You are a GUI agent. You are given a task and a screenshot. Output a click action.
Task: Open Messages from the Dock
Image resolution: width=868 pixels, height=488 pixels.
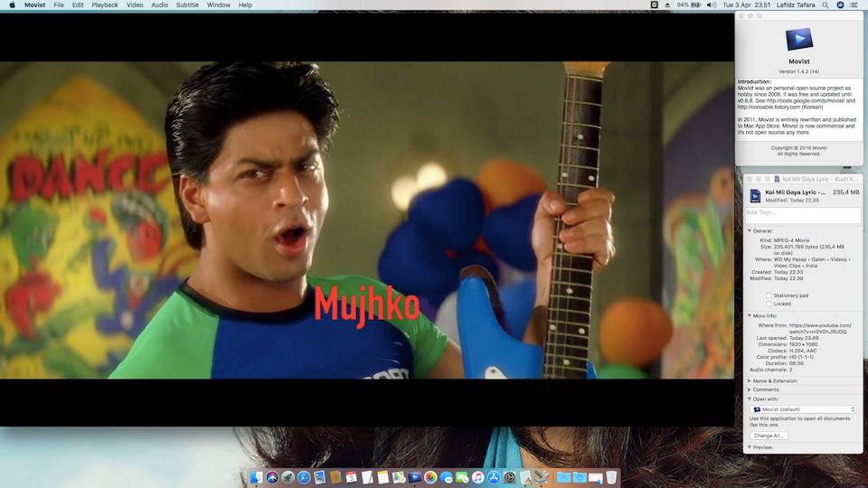[x=446, y=477]
